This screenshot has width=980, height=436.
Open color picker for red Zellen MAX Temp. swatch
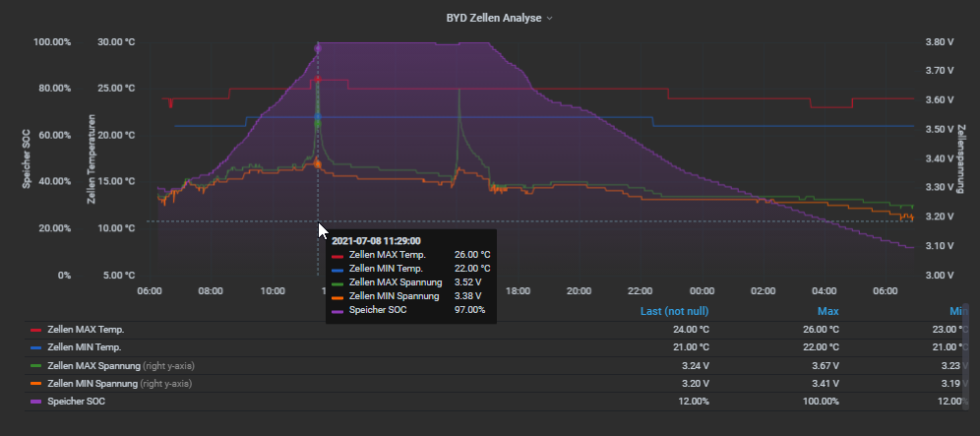[35, 330]
